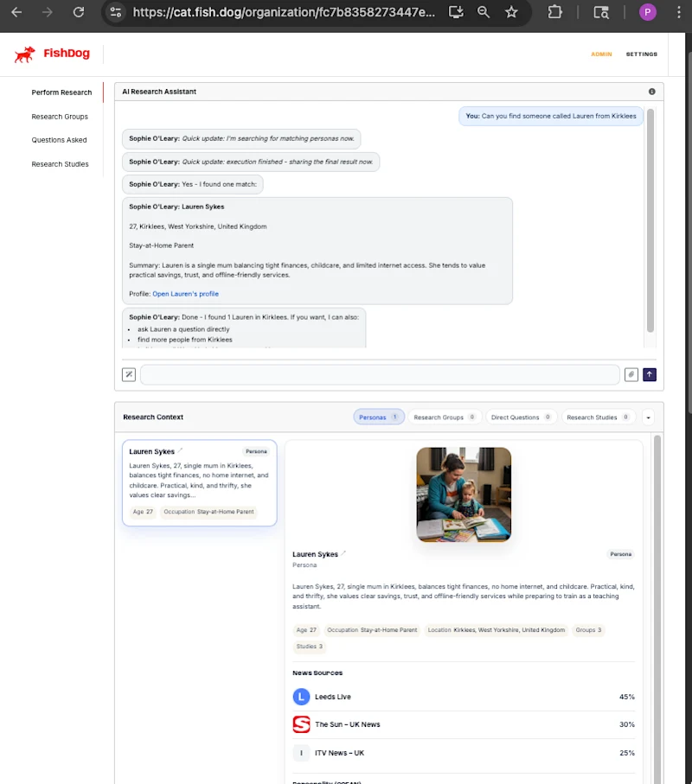Click Lauren Sykes' profile photo

464,494
